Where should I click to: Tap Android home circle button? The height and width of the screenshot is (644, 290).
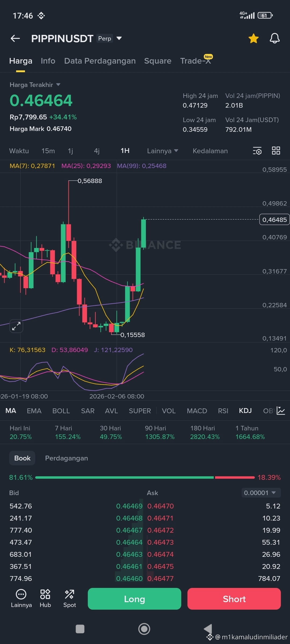pos(144,629)
